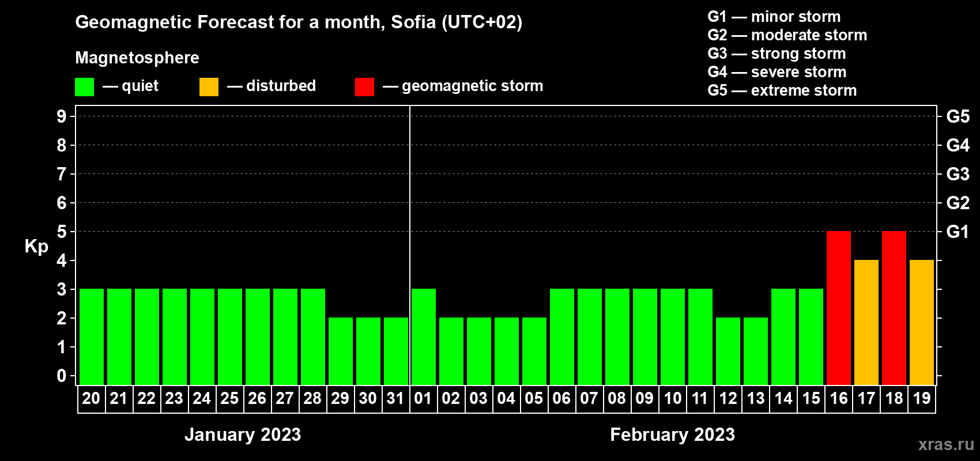Click the 'G5 — extreme storm' legend line
Screen dimensions: 980x461
tap(782, 90)
